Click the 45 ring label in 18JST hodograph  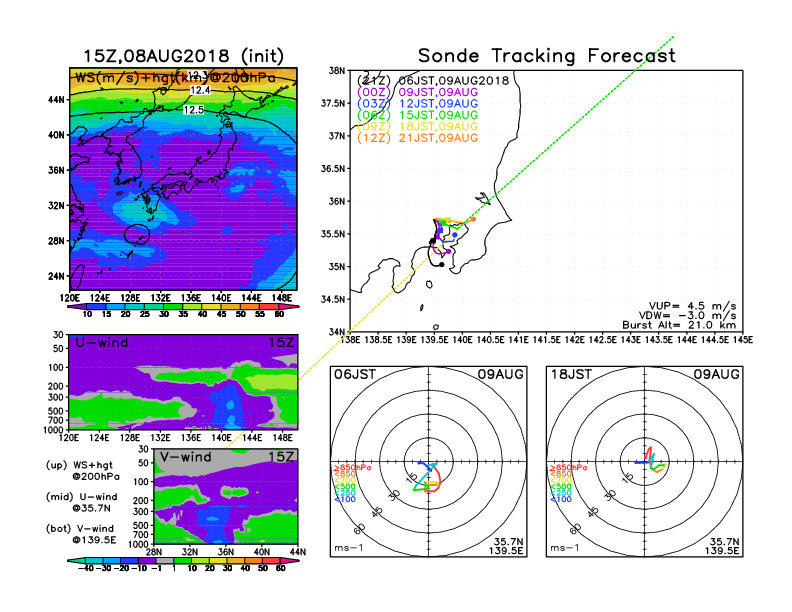(593, 511)
